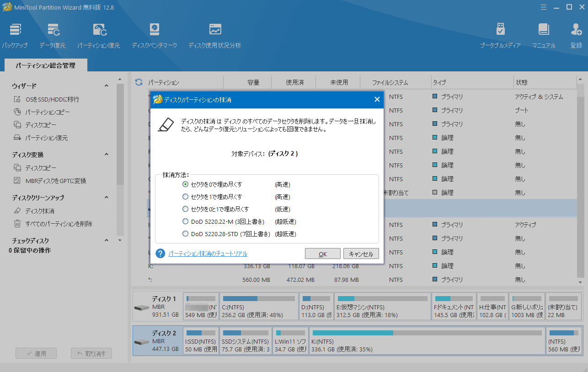Collapse the ディスク変換 section
588x372 pixels.
(107, 155)
